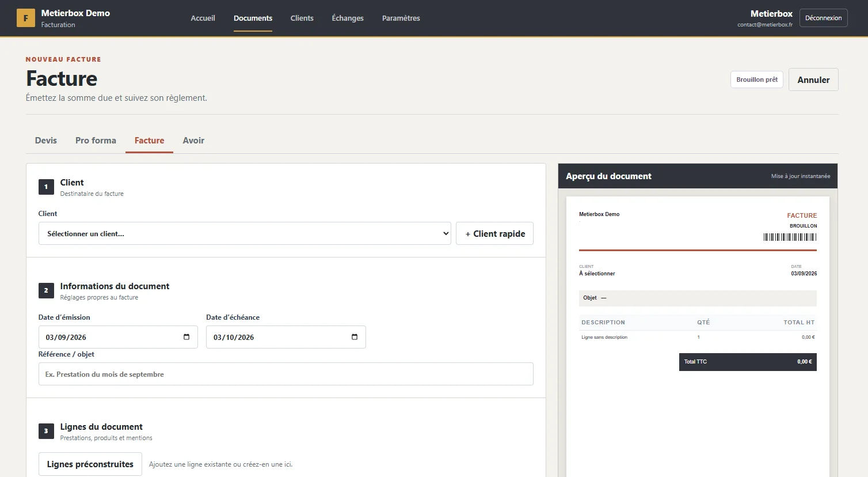Screen dimensions: 868x477
Task: Click the yellow F logo icon
Action: coord(25,18)
